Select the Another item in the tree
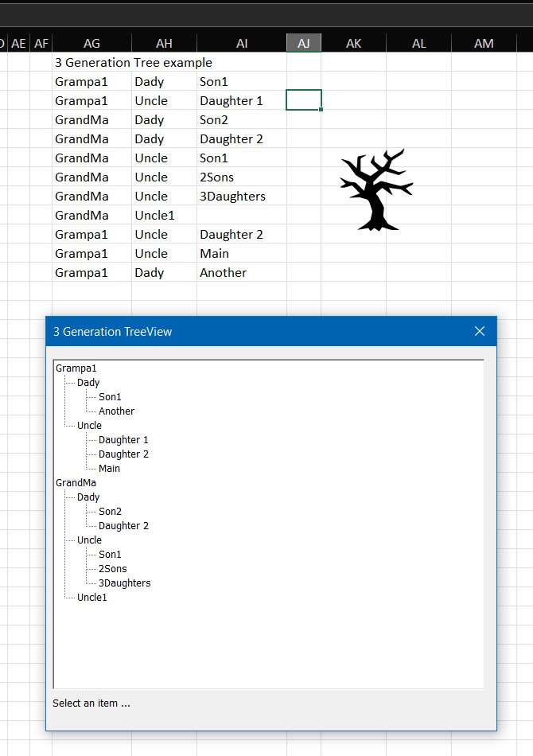 click(x=116, y=411)
